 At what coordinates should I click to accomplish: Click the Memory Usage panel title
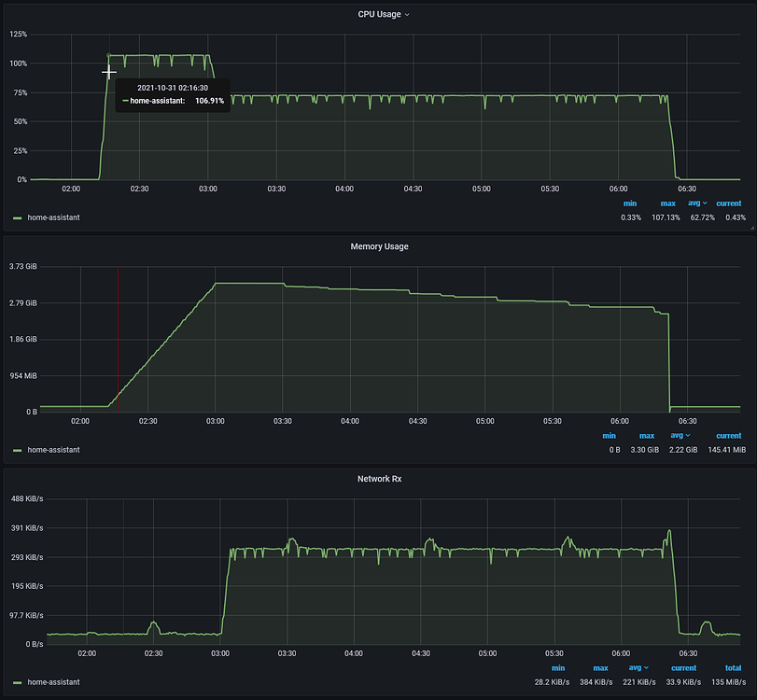click(x=378, y=246)
